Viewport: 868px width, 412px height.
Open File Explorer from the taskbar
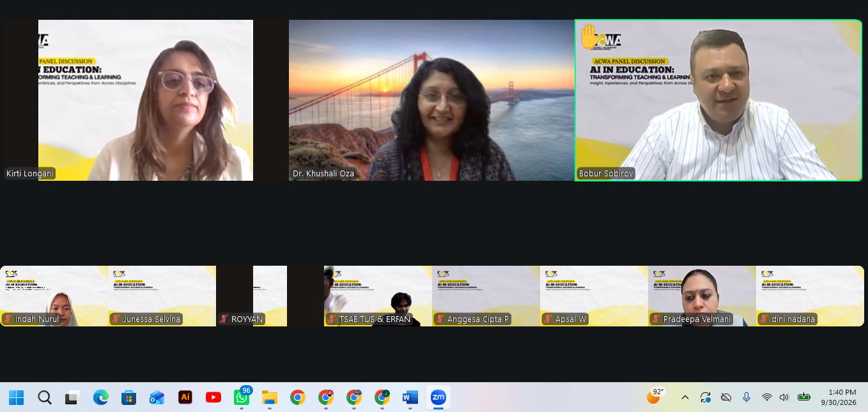pos(270,397)
